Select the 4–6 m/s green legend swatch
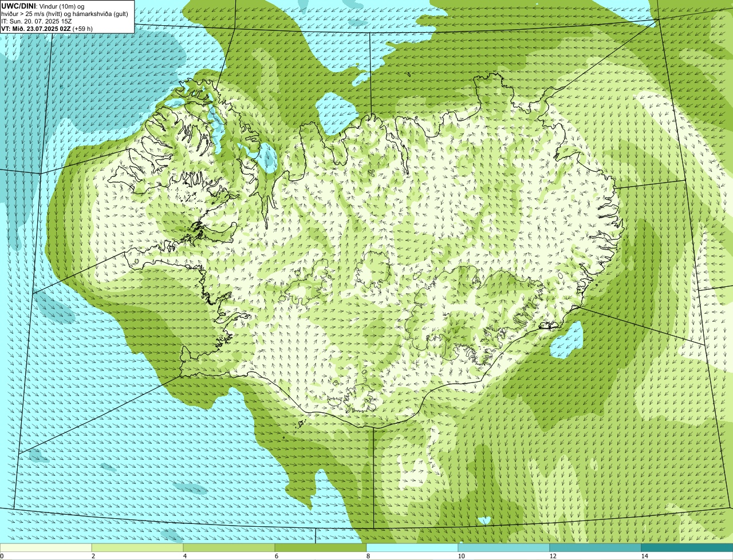733x560 pixels. pyautogui.click(x=229, y=547)
